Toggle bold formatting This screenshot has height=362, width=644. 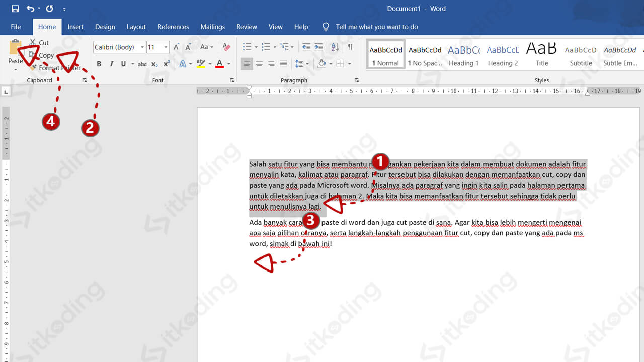pos(99,64)
